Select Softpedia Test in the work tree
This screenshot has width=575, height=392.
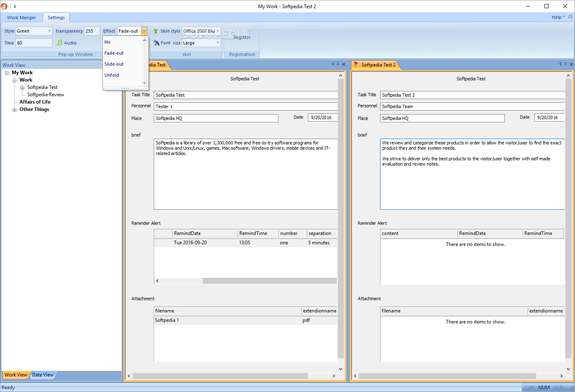pyautogui.click(x=42, y=87)
